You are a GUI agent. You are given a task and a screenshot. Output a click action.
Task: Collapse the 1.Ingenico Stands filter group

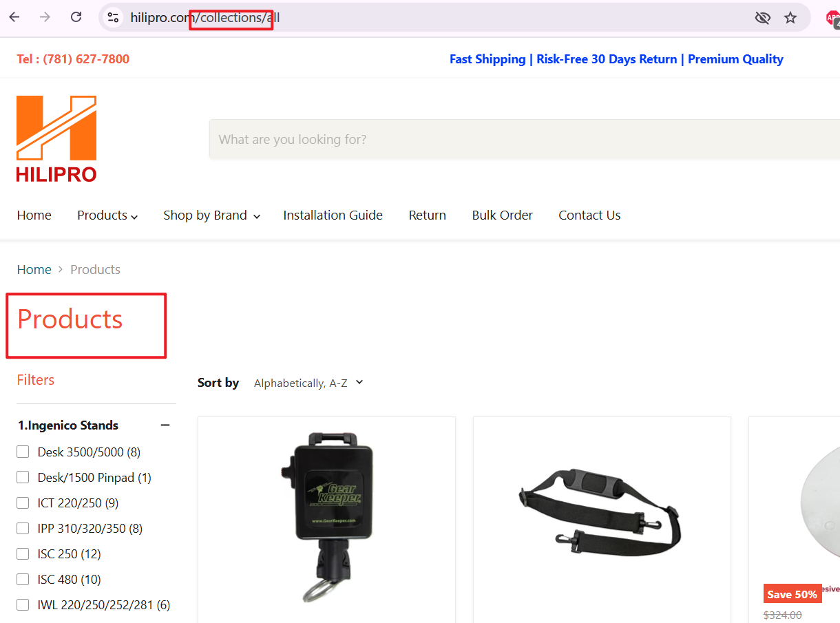165,425
